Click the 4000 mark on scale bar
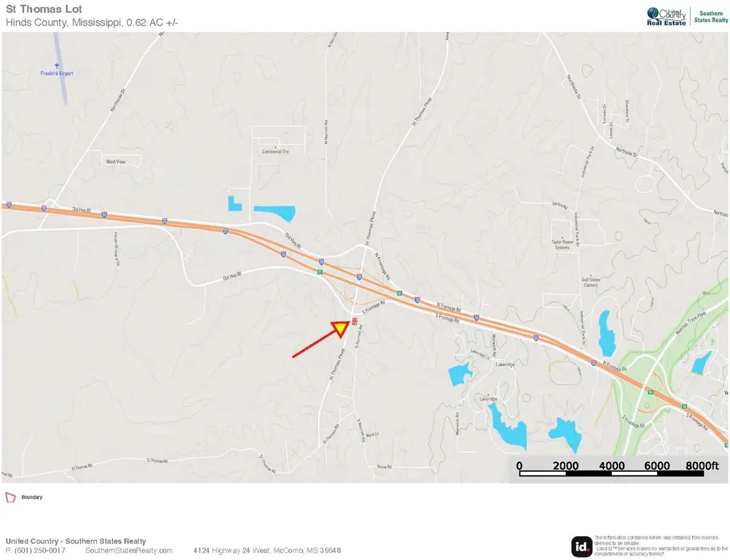 tap(612, 466)
